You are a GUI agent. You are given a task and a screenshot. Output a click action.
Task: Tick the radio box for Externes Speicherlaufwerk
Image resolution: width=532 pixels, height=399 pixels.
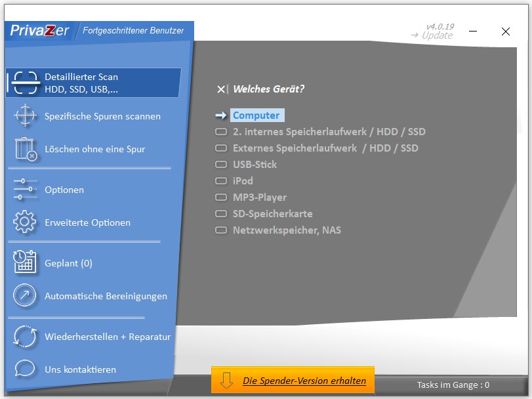tap(221, 148)
